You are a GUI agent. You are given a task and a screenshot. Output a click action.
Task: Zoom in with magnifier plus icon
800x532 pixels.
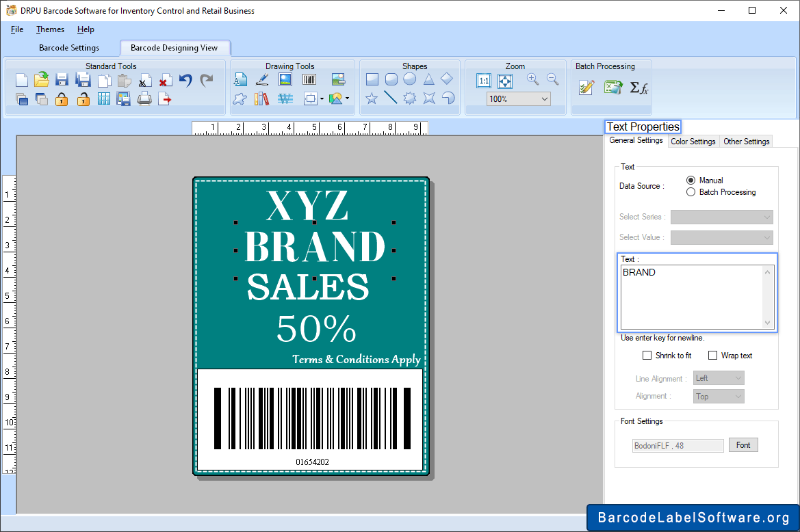click(532, 79)
